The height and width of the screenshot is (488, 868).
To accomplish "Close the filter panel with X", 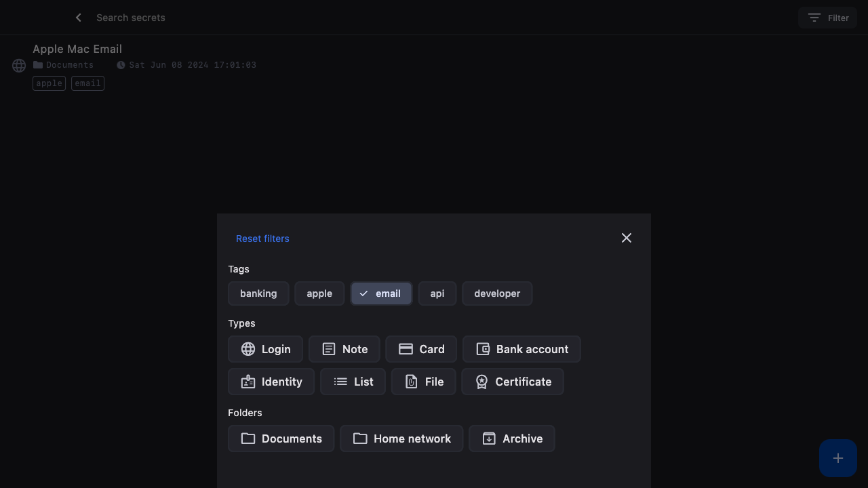I will (626, 238).
